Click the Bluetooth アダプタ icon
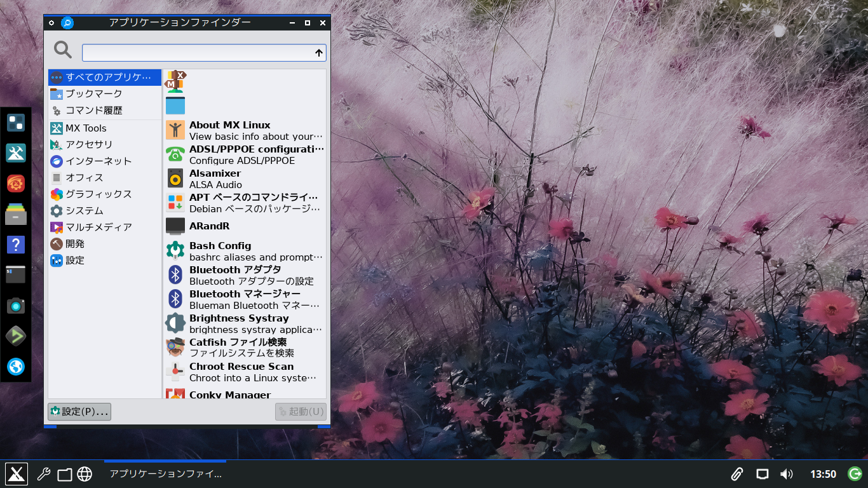Viewport: 868px width, 488px height. [x=175, y=275]
